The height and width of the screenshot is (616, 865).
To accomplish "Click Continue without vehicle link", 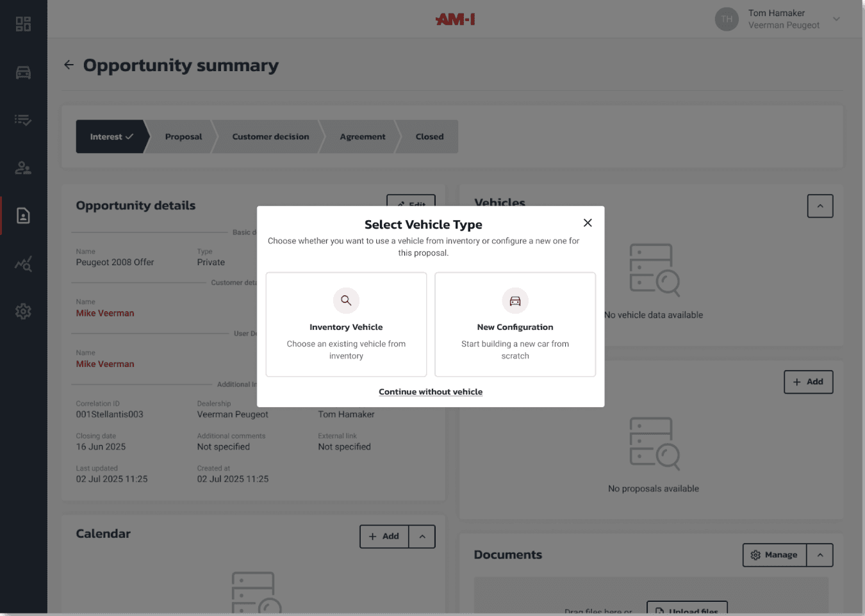I will [431, 392].
